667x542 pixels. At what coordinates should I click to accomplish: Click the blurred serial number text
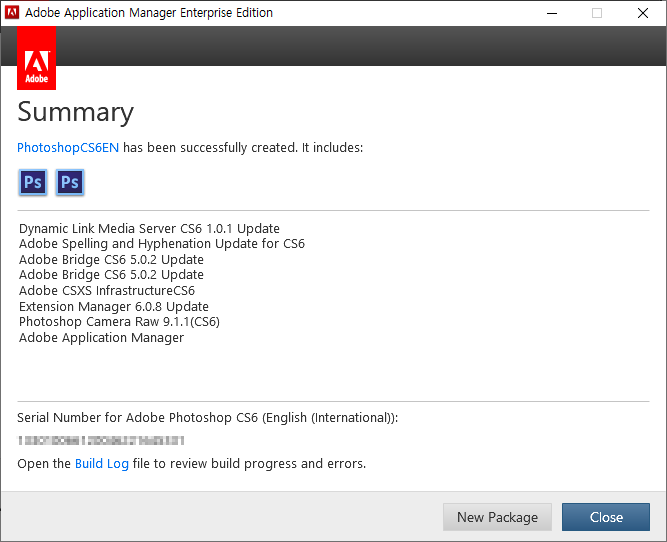(x=101, y=440)
